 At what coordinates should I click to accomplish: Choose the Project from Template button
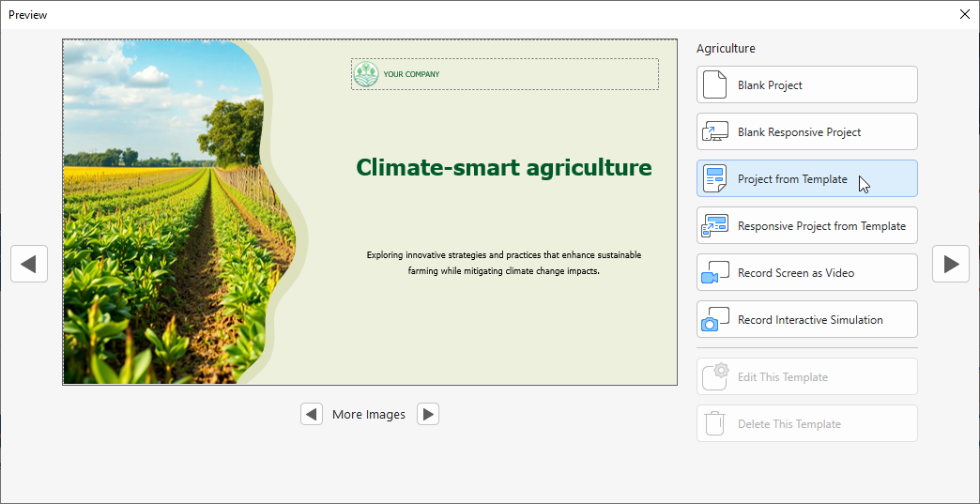coord(806,178)
